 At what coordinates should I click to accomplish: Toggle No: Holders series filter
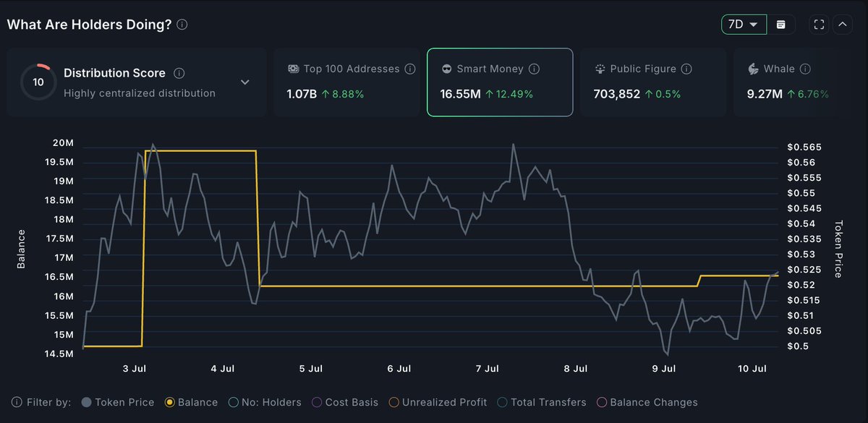[265, 402]
